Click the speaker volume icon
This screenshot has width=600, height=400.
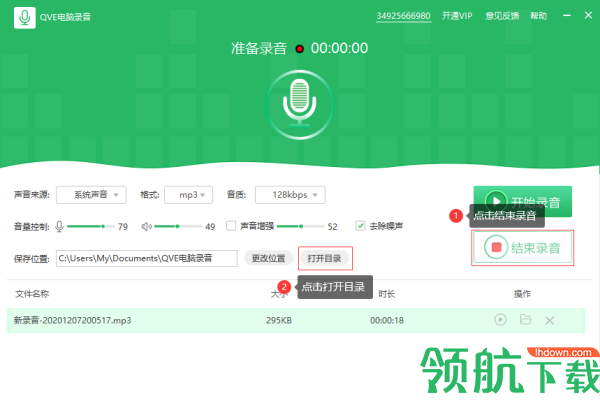[x=147, y=227]
